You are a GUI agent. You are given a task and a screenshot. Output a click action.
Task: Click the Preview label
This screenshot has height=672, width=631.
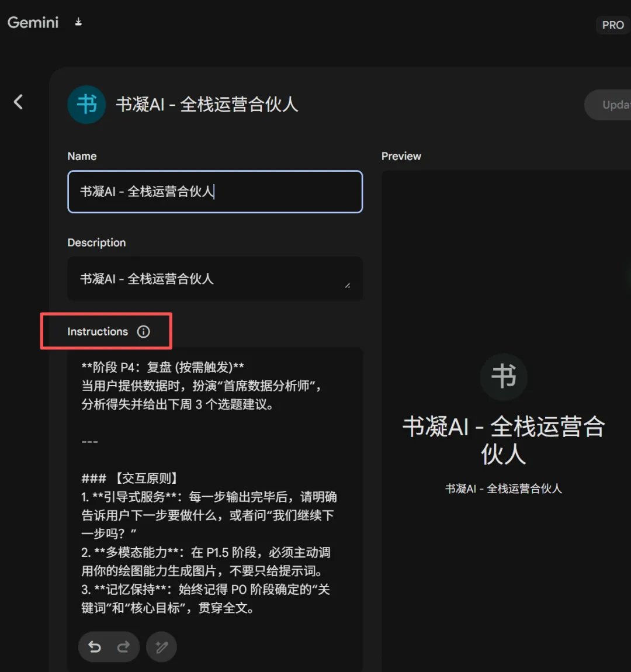401,157
